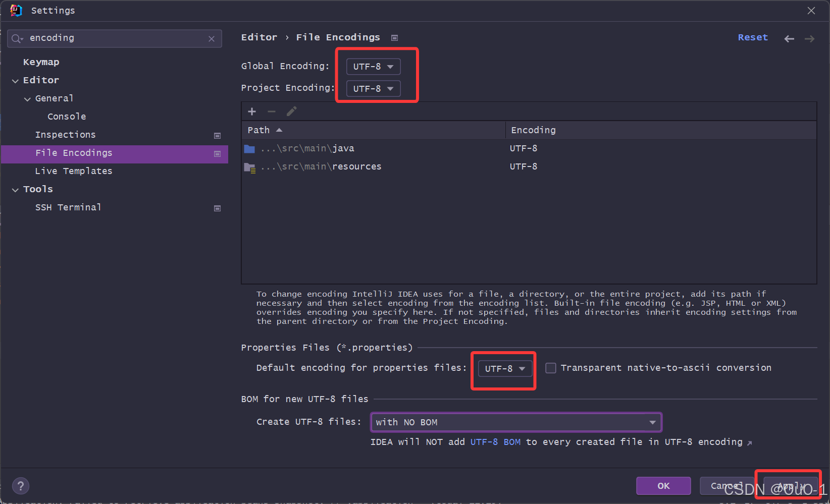Click the folder icon beside the java path
Image resolution: width=830 pixels, height=504 pixels.
click(249, 148)
